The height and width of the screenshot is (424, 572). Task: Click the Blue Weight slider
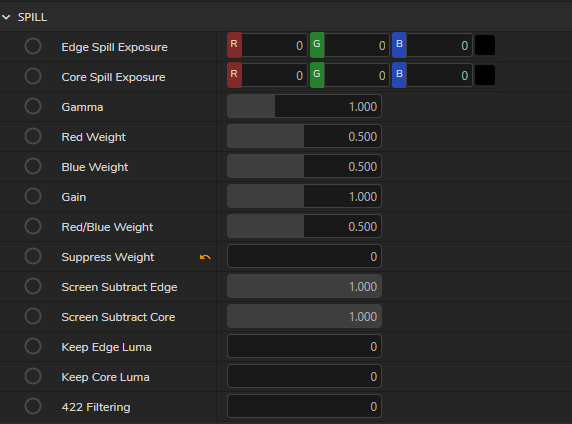click(304, 166)
